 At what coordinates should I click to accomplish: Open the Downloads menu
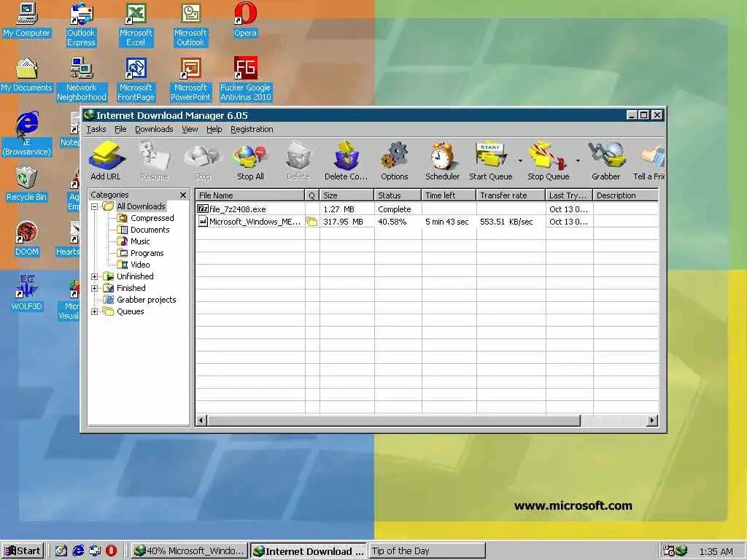pos(154,129)
